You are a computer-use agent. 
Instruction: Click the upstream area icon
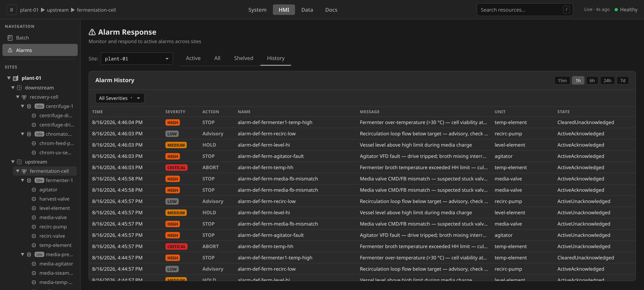[19, 162]
